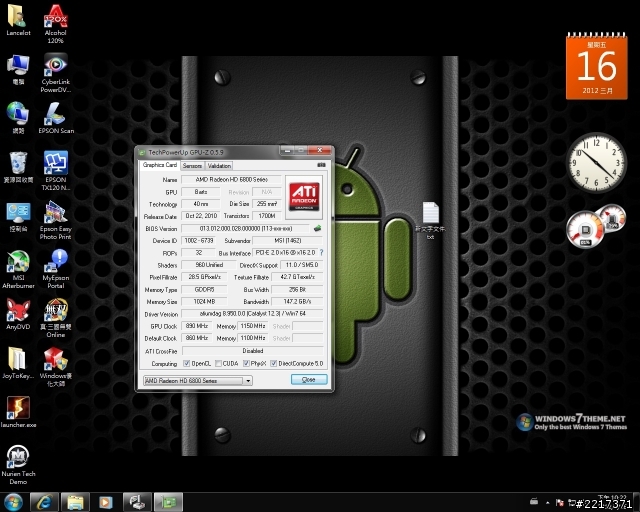The height and width of the screenshot is (512, 640).
Task: Click the '960 Unified' Shaders value
Action: click(209, 265)
